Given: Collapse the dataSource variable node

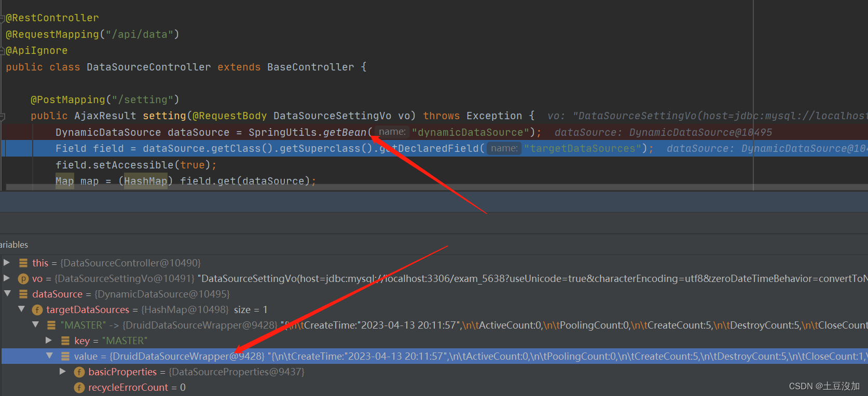Looking at the screenshot, I should (x=7, y=294).
